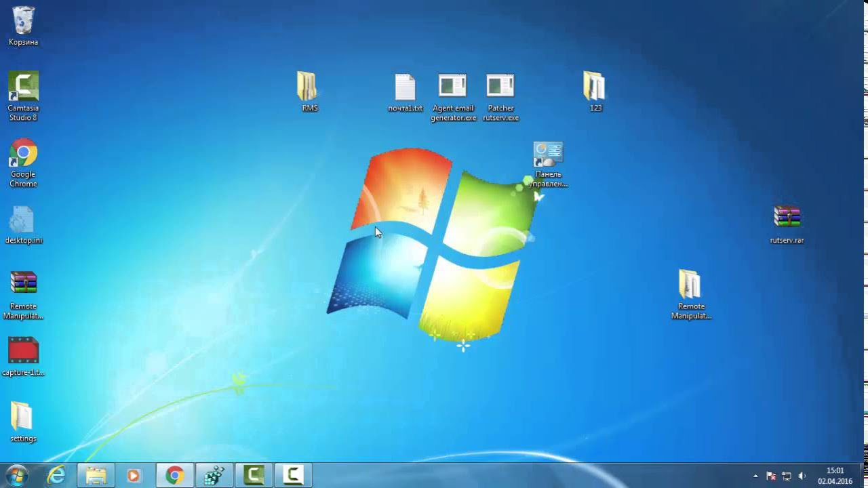Select the capture-1 video file icon

click(23, 357)
